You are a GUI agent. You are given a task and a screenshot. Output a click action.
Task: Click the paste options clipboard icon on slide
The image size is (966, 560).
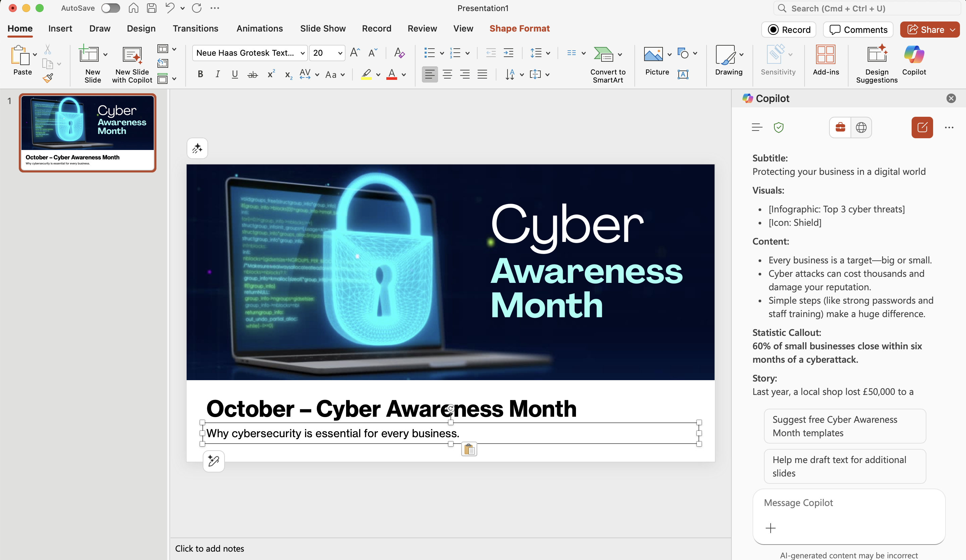point(469,449)
